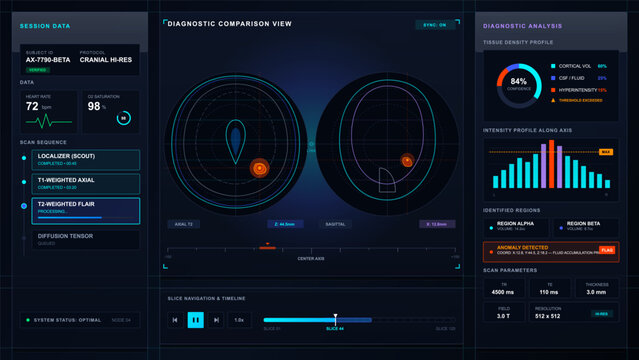Click the T2 FLAIR processing progress bar
This screenshot has height=360, width=639.
tap(88, 218)
